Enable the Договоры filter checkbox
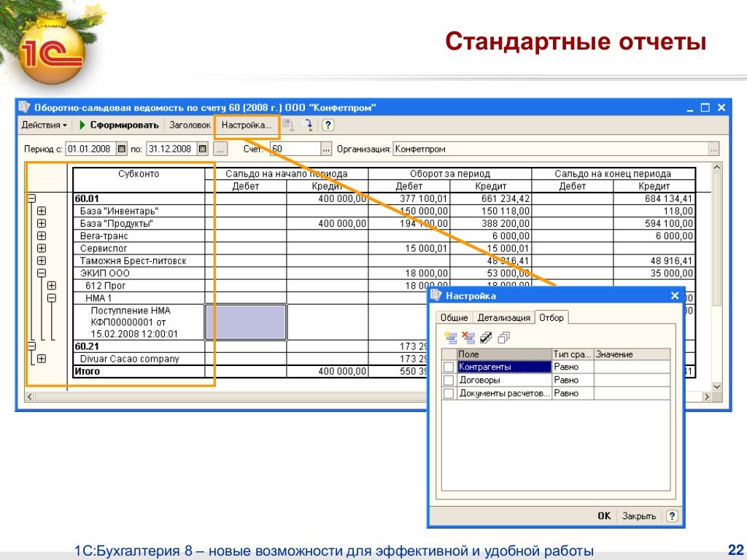The width and height of the screenshot is (747, 560). pos(449,380)
